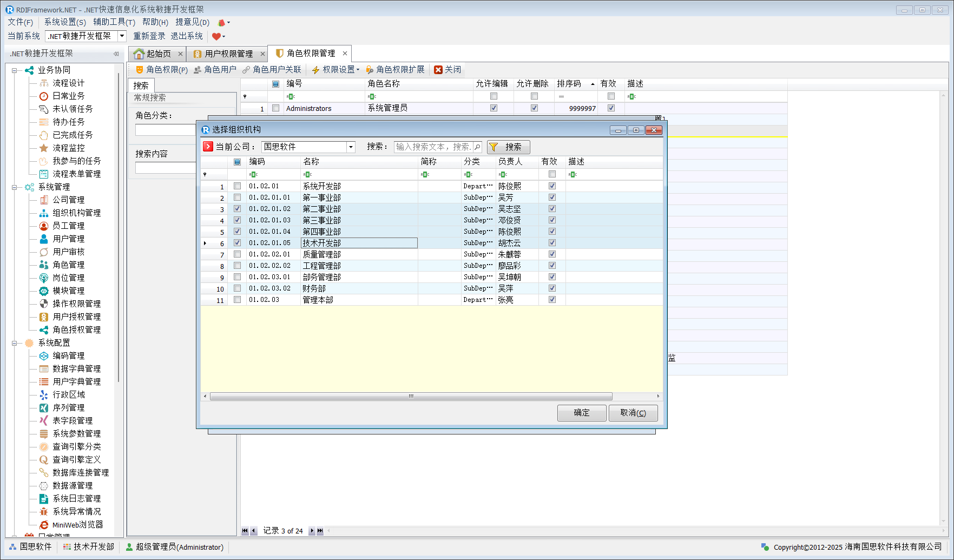This screenshot has height=560, width=954.
Task: Click the 确定 button in dialog
Action: (x=581, y=413)
